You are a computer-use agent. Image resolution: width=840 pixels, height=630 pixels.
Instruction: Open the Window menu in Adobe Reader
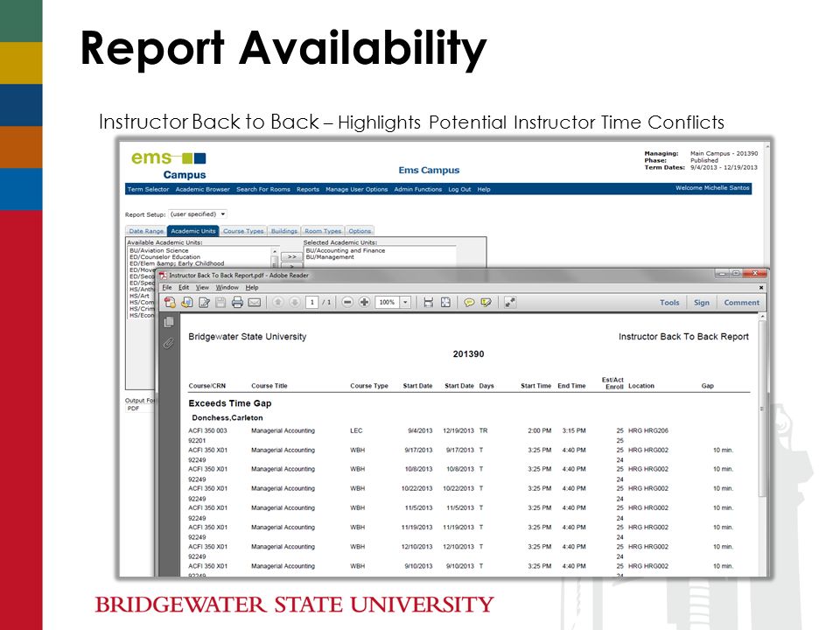coord(227,288)
